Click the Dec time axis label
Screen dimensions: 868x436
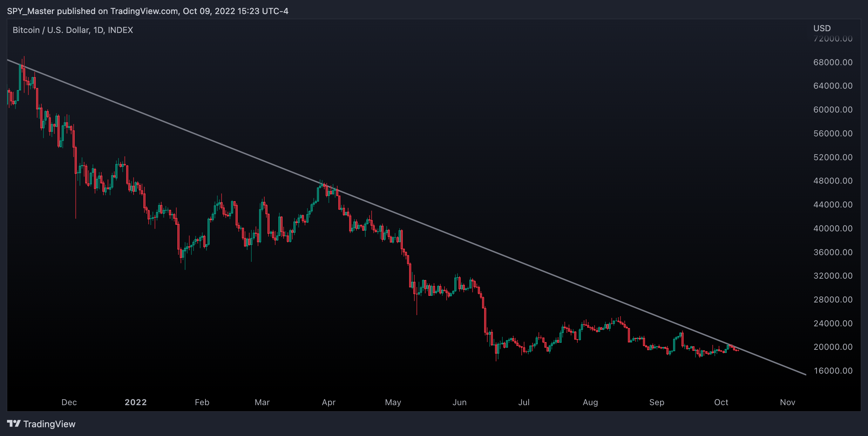(69, 402)
